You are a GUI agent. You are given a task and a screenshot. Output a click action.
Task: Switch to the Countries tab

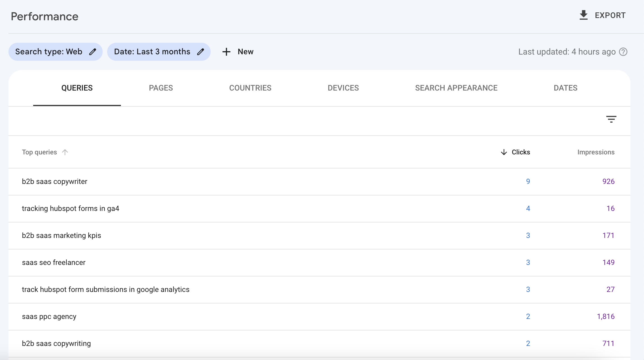[x=250, y=88]
